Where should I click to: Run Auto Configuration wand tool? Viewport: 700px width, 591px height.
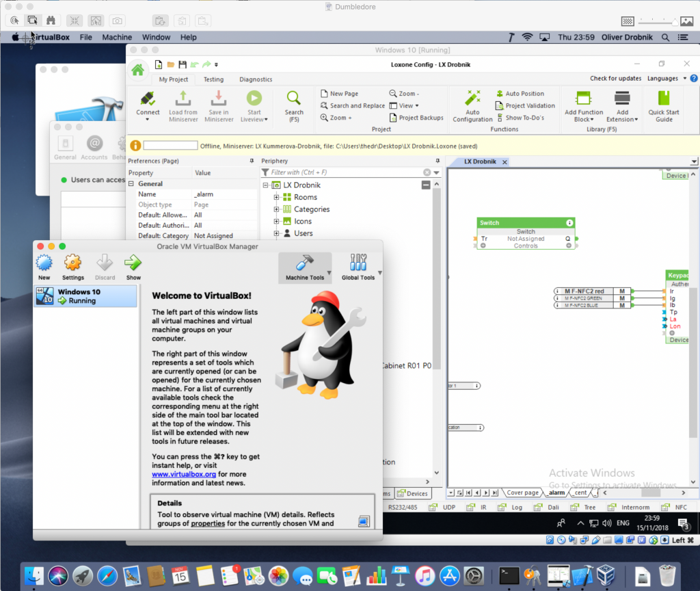(x=472, y=99)
